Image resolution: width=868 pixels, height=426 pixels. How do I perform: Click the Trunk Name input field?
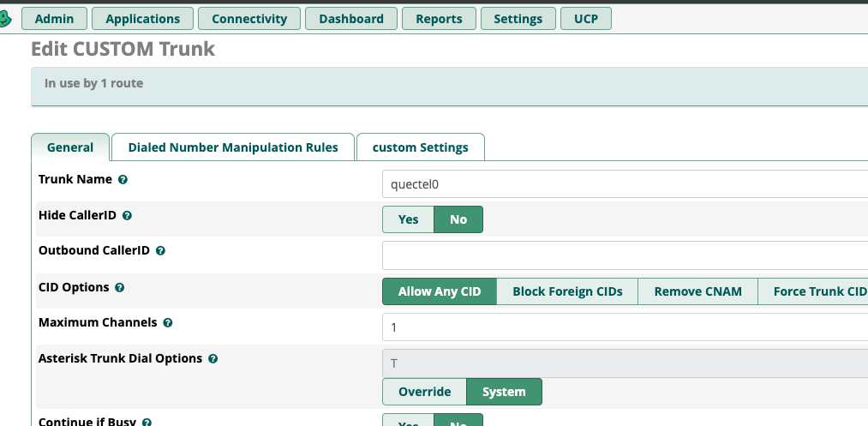point(624,183)
